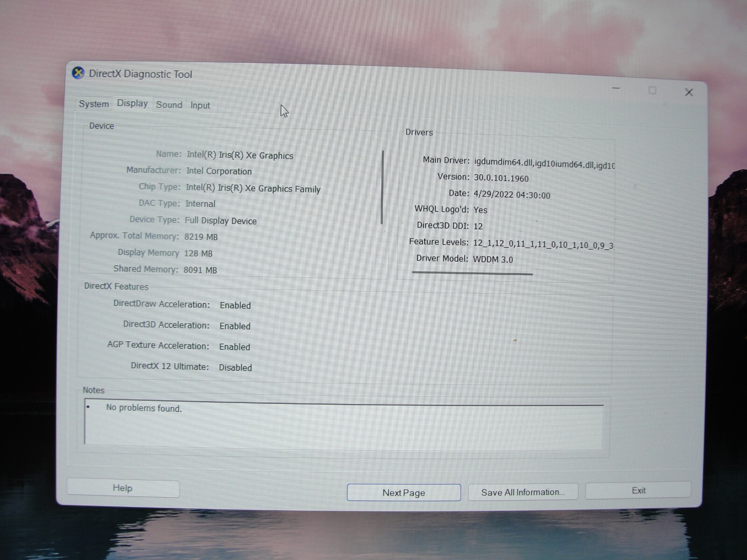Image resolution: width=747 pixels, height=560 pixels.
Task: Click the 'DirectX Features' group heading
Action: point(116,287)
